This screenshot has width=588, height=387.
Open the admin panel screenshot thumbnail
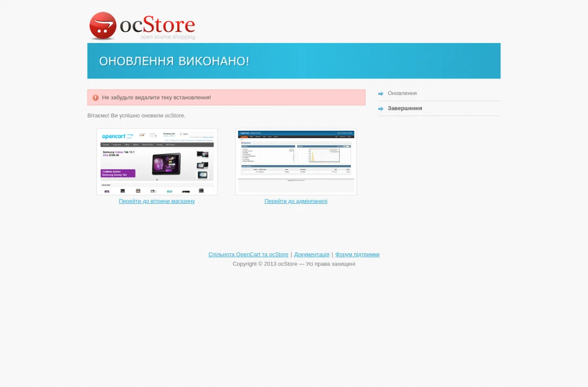tap(296, 162)
